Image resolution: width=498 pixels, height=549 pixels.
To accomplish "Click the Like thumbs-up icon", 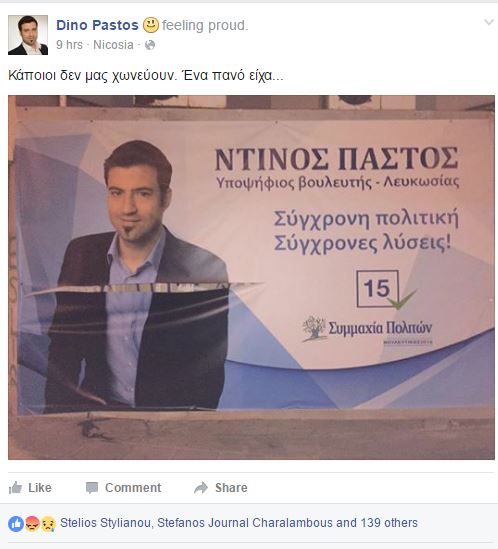I will click(15, 487).
